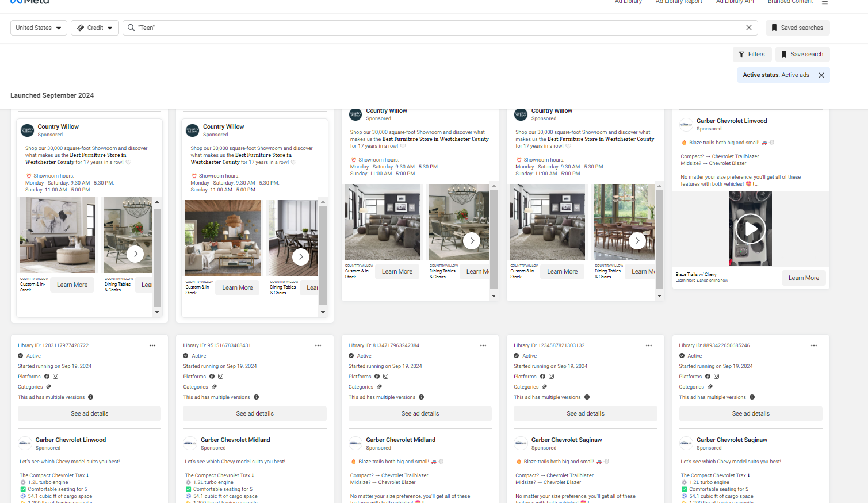This screenshot has width=868, height=503.
Task: Click scrollbar down arrow in first Country Willow ad
Action: point(157,312)
